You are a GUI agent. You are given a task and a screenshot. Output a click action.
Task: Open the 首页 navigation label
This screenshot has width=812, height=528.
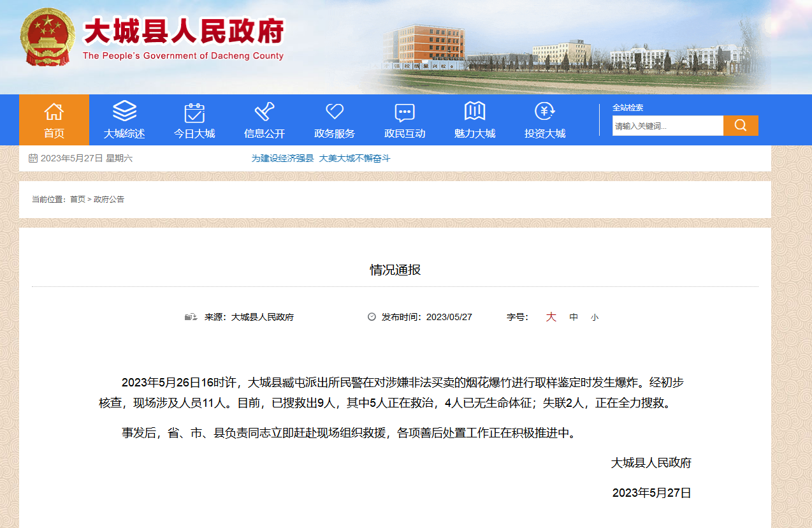[x=54, y=134]
